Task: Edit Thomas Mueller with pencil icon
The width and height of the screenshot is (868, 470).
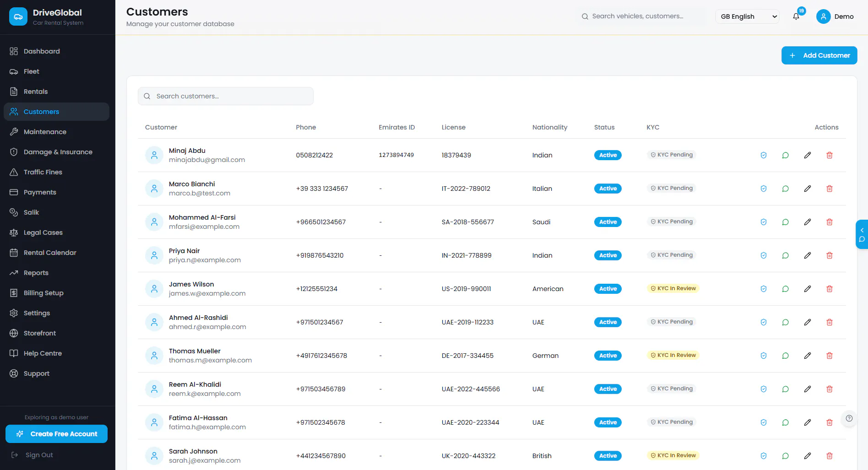Action: 807,356
